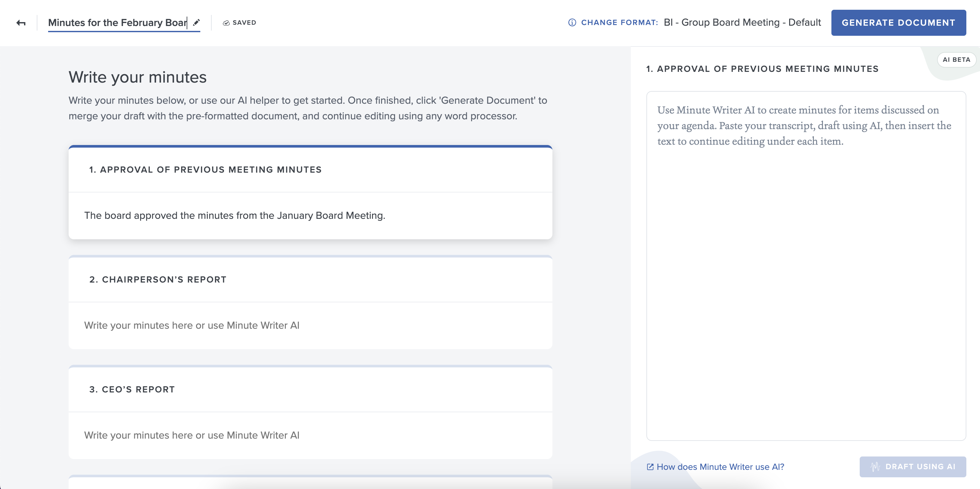Click the back arrow icon
The height and width of the screenshot is (489, 980).
(21, 23)
